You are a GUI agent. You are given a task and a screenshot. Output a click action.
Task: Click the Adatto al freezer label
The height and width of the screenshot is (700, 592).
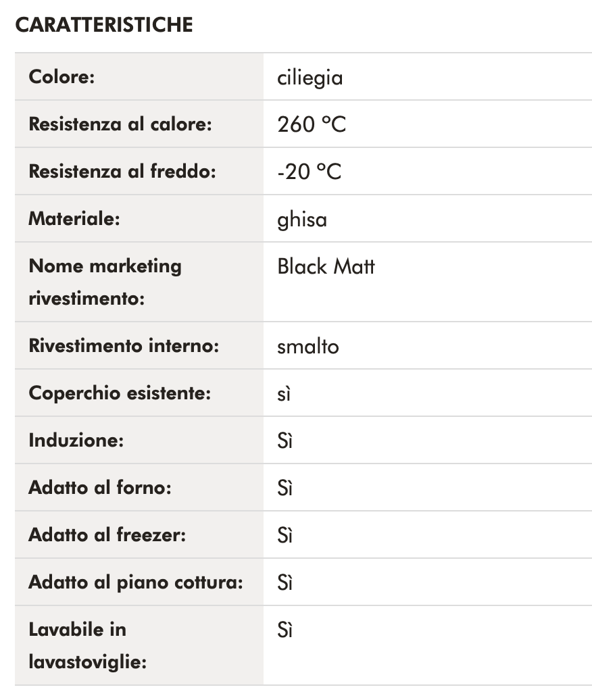[x=107, y=535]
